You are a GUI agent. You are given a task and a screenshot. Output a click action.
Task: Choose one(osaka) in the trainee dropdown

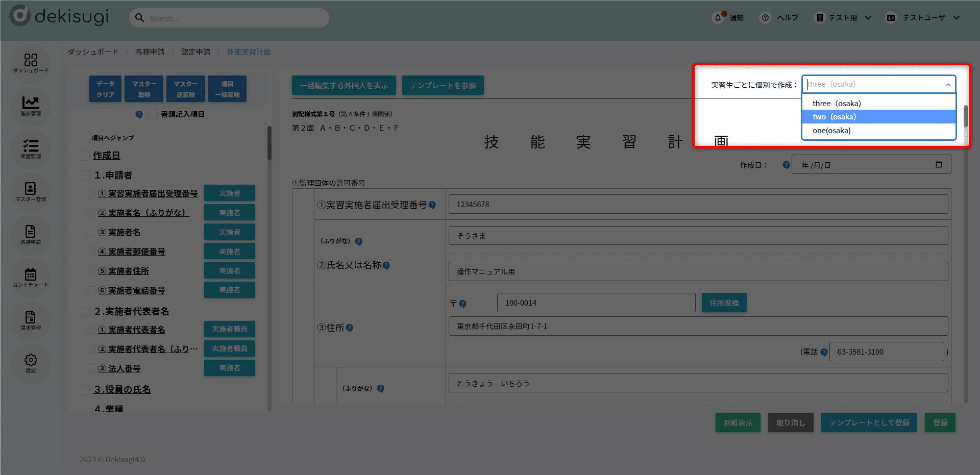878,131
